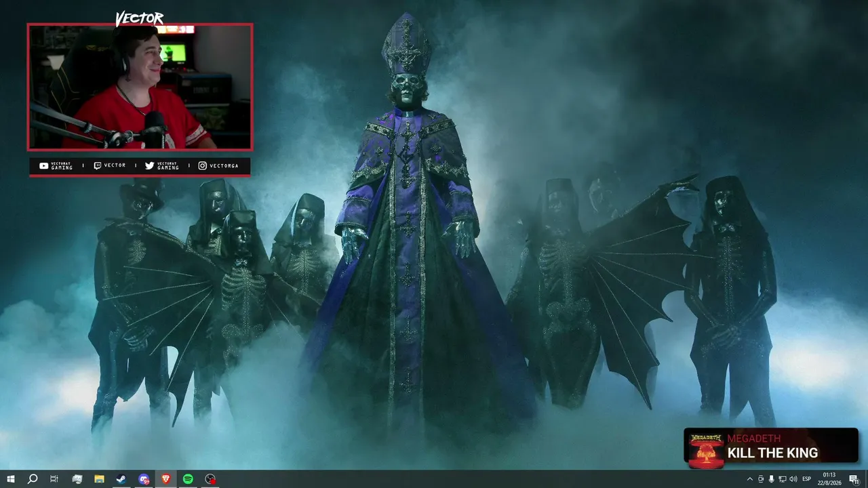Switch to Brave browser in taskbar
This screenshot has width=868, height=488.
tap(166, 479)
